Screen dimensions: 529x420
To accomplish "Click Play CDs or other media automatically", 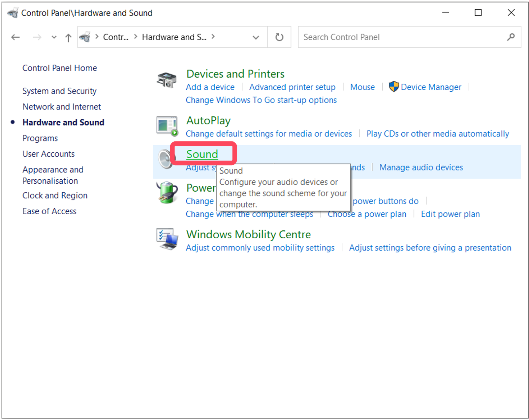I will pos(438,134).
